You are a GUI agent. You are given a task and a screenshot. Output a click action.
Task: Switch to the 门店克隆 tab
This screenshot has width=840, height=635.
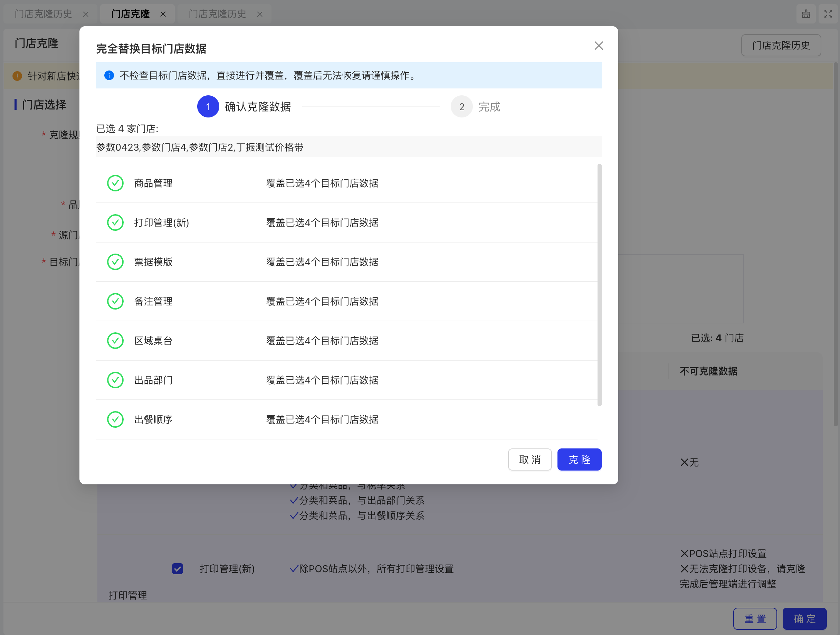pyautogui.click(x=131, y=14)
